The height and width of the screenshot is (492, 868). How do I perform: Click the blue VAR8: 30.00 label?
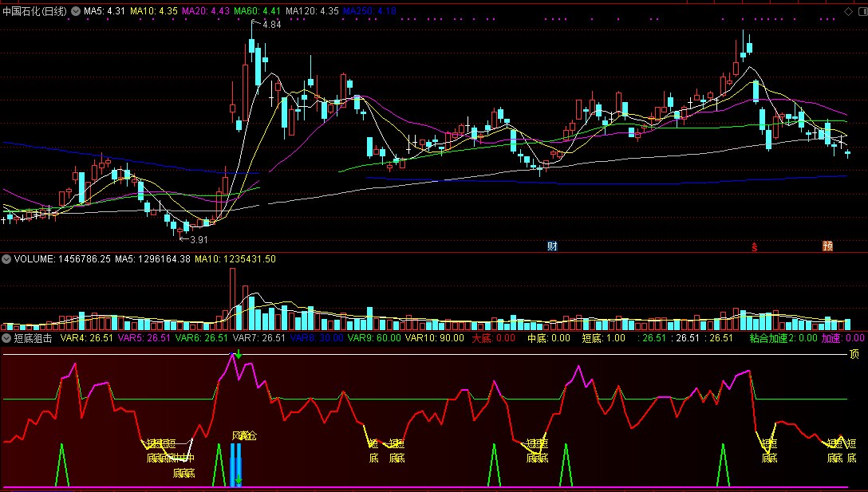pos(317,338)
